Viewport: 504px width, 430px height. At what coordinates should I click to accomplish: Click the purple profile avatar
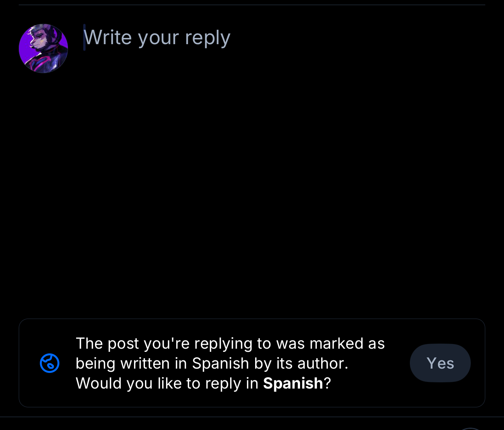pyautogui.click(x=43, y=48)
